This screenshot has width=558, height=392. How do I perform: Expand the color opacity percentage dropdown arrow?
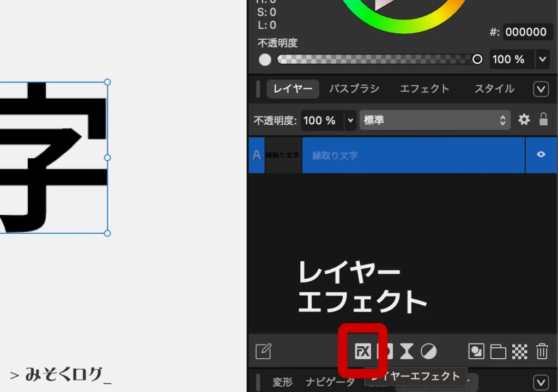543,59
